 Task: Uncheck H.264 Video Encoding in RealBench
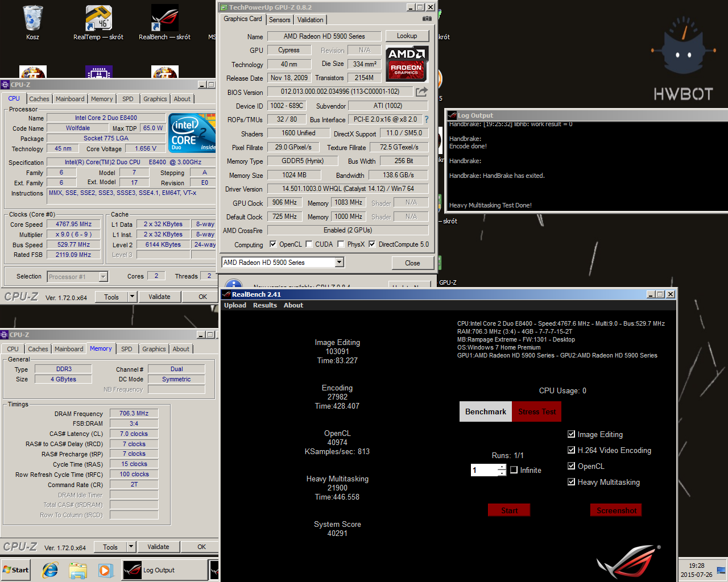pos(572,450)
